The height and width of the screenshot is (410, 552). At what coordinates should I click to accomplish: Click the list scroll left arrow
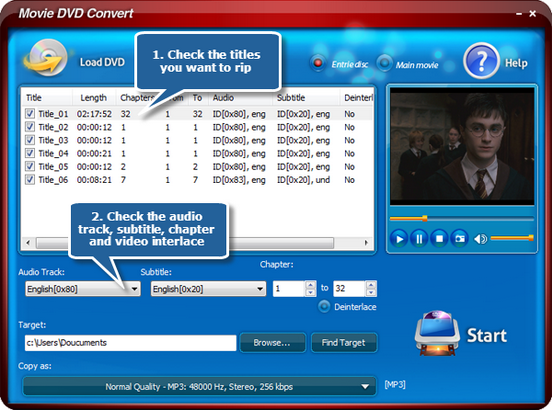click(28, 242)
